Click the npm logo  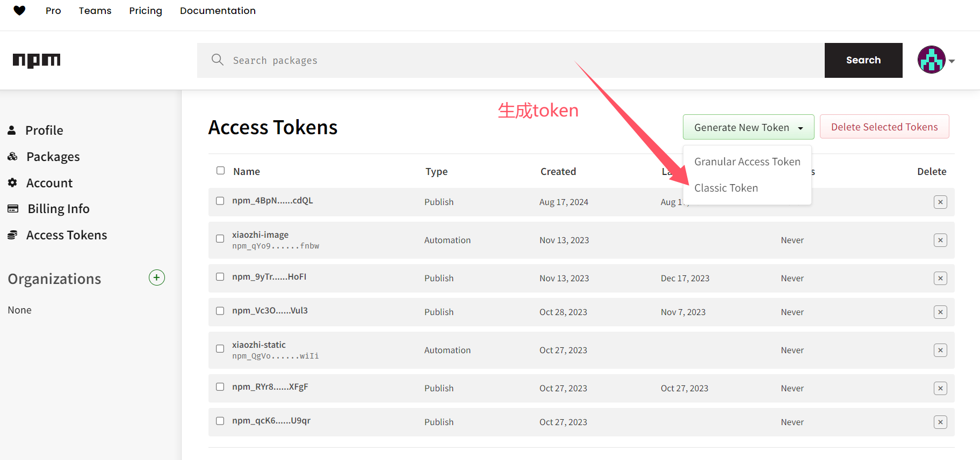tap(37, 60)
